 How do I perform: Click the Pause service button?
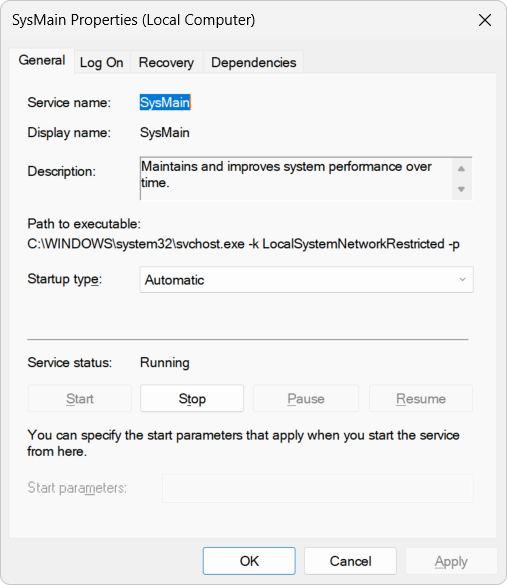click(x=306, y=398)
